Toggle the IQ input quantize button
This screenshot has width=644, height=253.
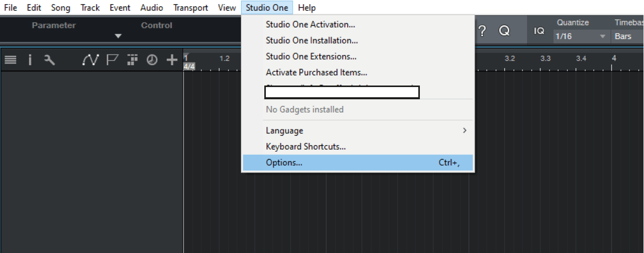pos(539,31)
